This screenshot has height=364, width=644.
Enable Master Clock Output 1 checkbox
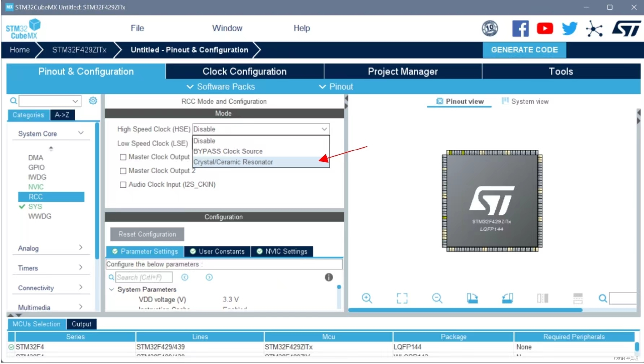pos(123,157)
